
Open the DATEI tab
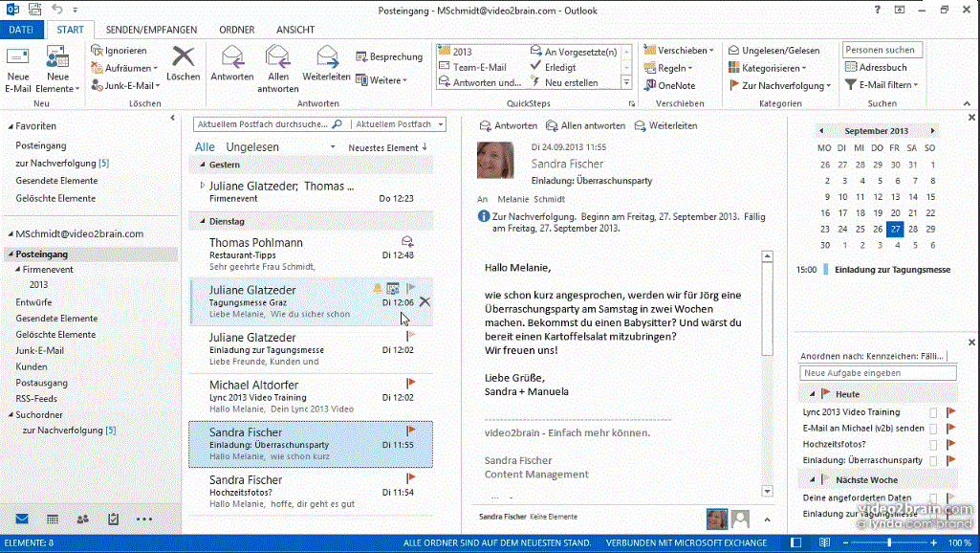[21, 30]
